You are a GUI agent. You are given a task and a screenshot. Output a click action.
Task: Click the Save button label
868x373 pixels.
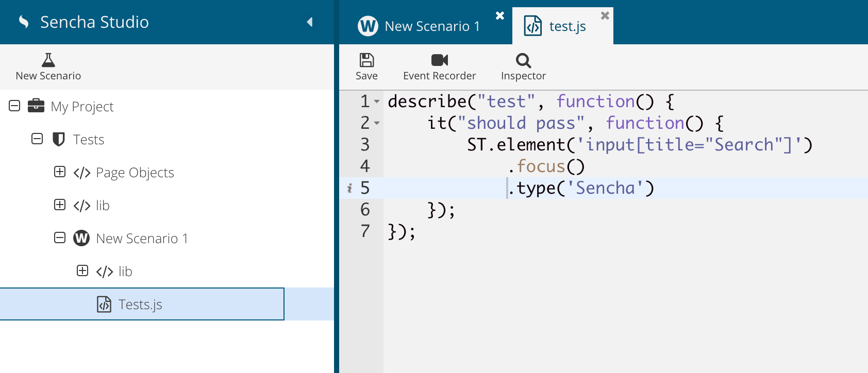point(366,76)
